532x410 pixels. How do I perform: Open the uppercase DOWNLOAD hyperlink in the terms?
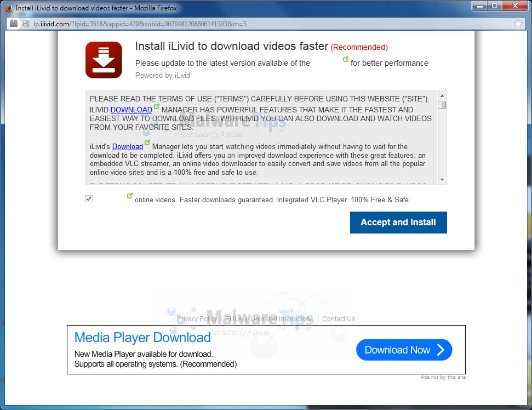(131, 110)
